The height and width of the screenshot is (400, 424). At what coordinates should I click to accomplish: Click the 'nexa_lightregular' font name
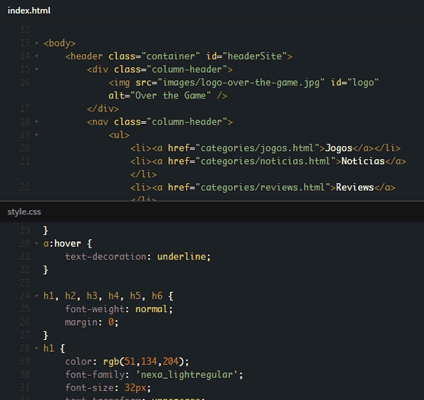click(187, 375)
